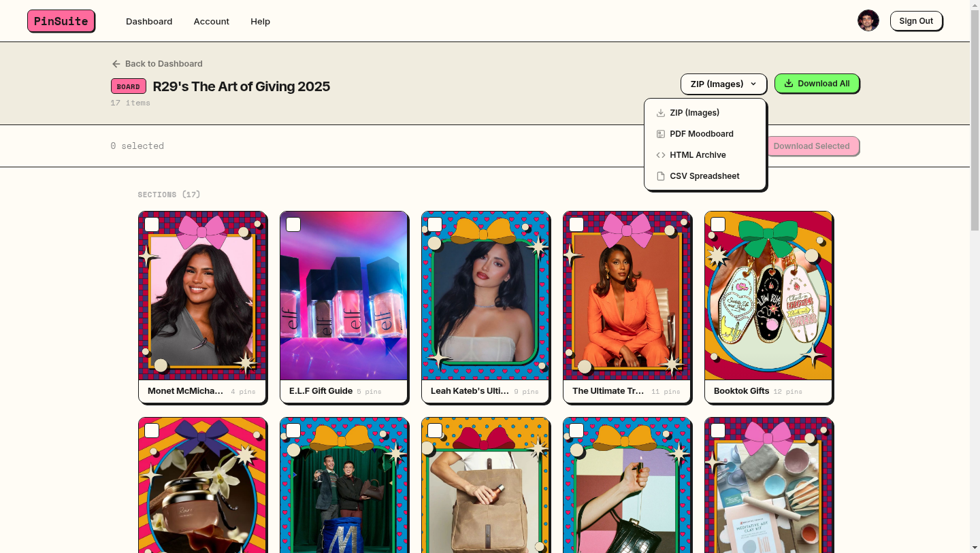Click the back arrow beside Back to Dashboard
Image resolution: width=980 pixels, height=553 pixels.
[116, 63]
